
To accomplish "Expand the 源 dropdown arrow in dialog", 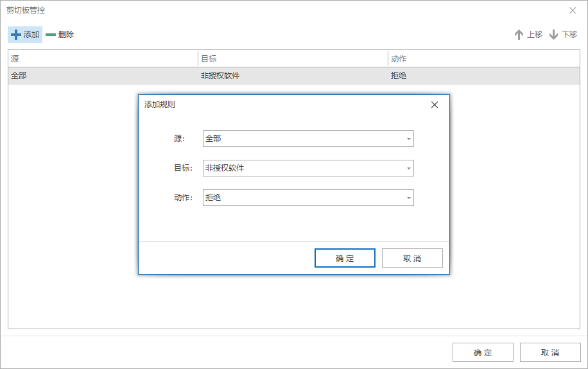I will 408,139.
